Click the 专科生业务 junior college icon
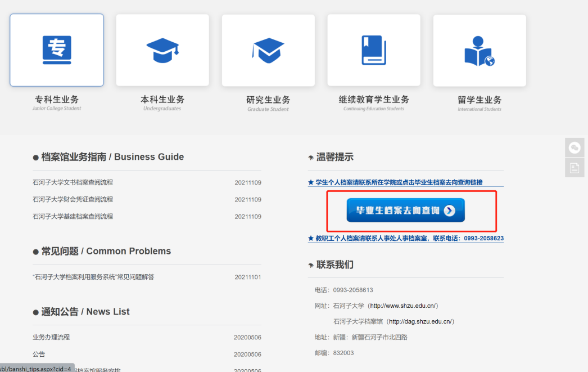This screenshot has height=372, width=588. pyautogui.click(x=57, y=50)
